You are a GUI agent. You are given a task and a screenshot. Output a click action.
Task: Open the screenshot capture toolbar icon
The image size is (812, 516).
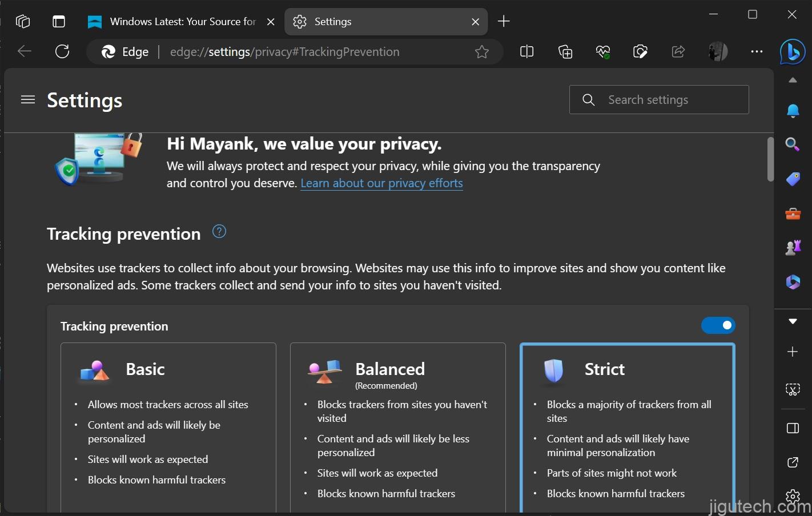(641, 52)
